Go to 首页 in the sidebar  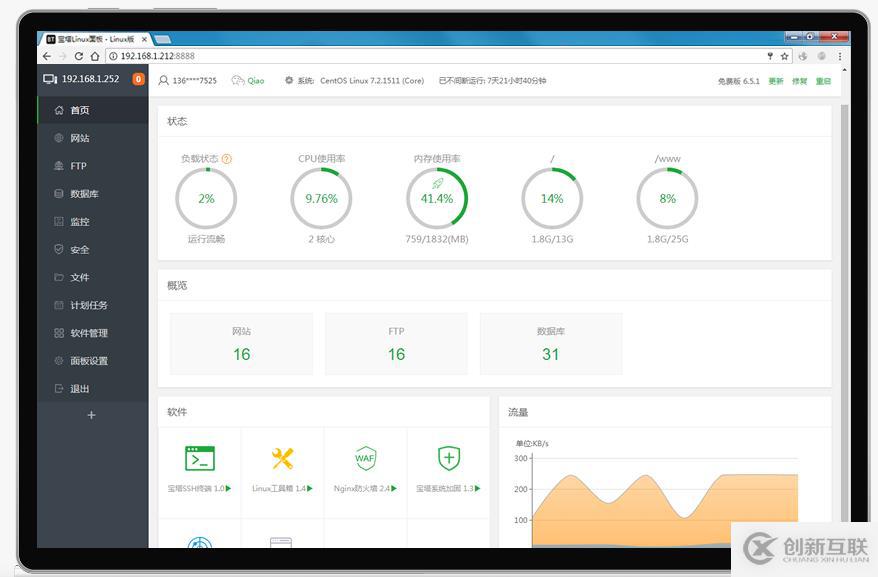(x=93, y=110)
